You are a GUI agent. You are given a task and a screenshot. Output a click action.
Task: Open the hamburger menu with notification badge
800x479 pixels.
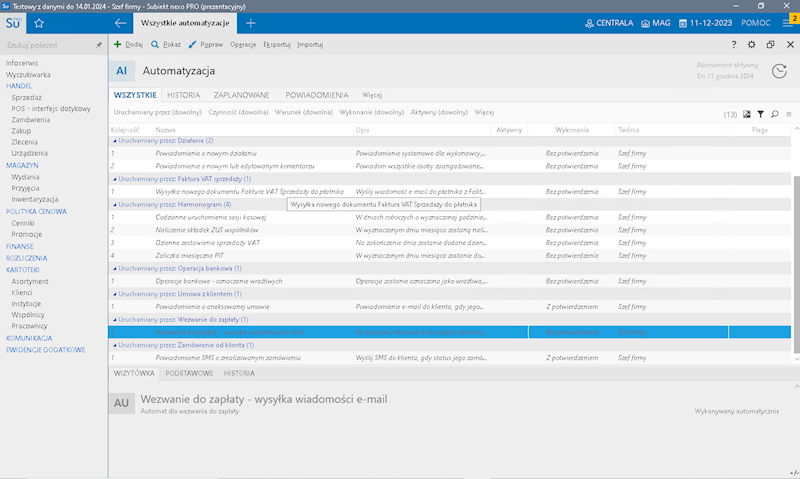[789, 22]
